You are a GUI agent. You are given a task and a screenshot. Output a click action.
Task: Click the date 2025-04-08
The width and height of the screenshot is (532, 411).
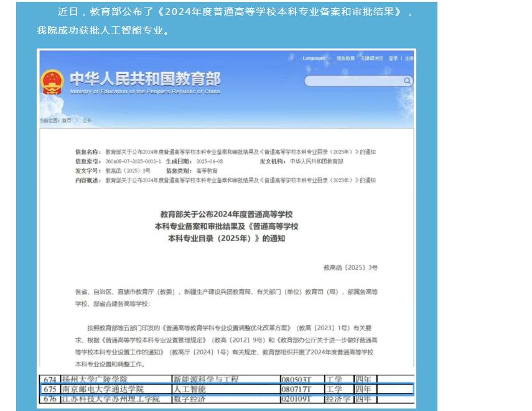click(x=210, y=162)
